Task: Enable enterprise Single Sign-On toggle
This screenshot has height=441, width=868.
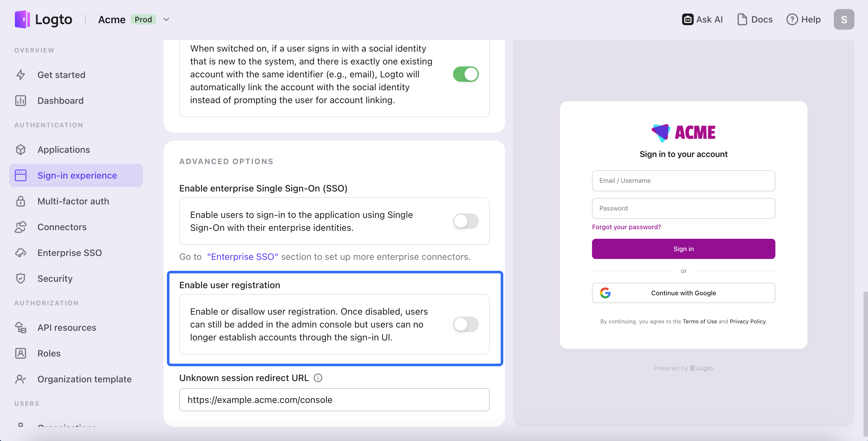Action: (x=466, y=221)
